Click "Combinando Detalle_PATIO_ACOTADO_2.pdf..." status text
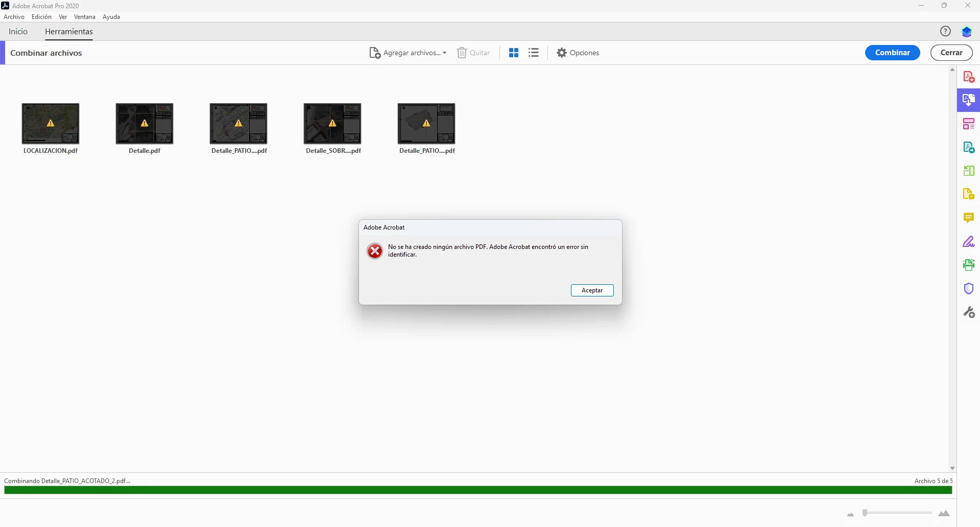 coord(67,481)
